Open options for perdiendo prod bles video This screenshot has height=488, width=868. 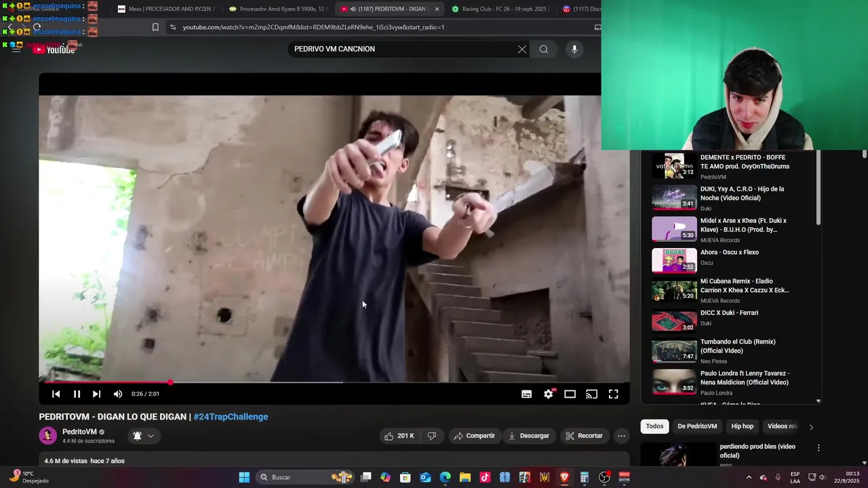pos(818,448)
